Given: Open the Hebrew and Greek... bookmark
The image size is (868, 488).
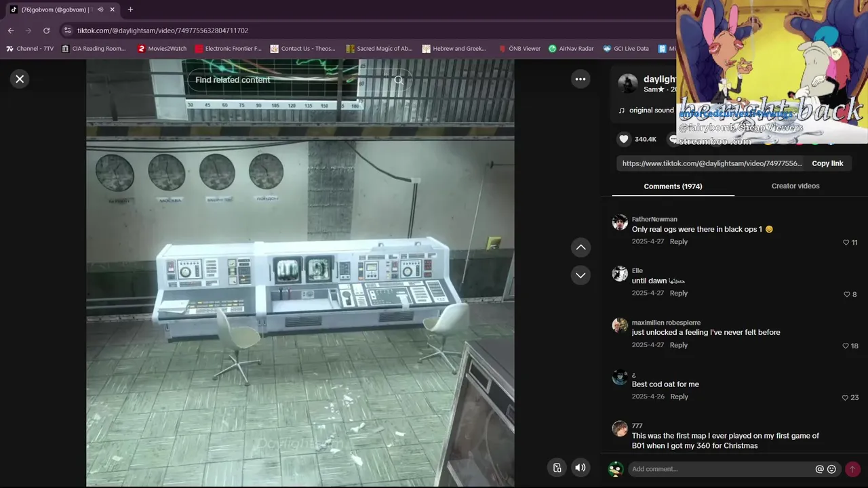Looking at the screenshot, I should click(x=454, y=49).
